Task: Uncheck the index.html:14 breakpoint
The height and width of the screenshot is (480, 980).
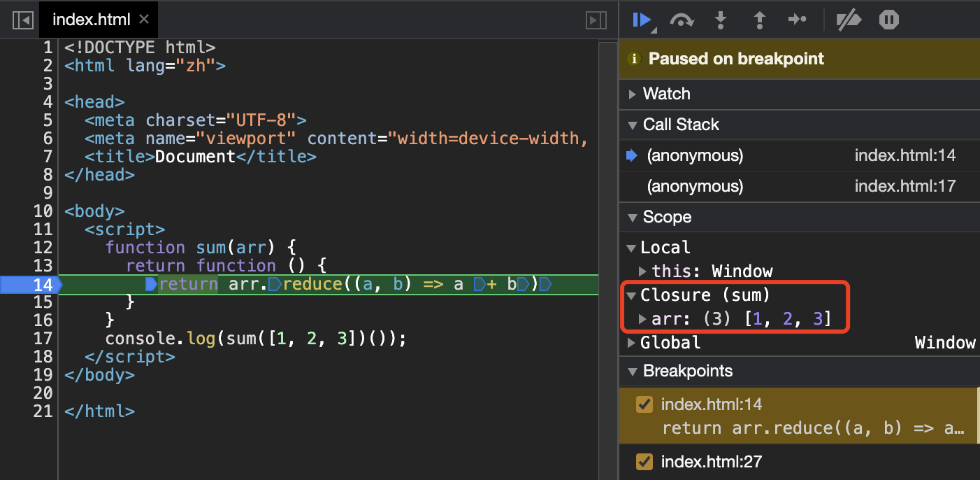Action: (x=644, y=404)
